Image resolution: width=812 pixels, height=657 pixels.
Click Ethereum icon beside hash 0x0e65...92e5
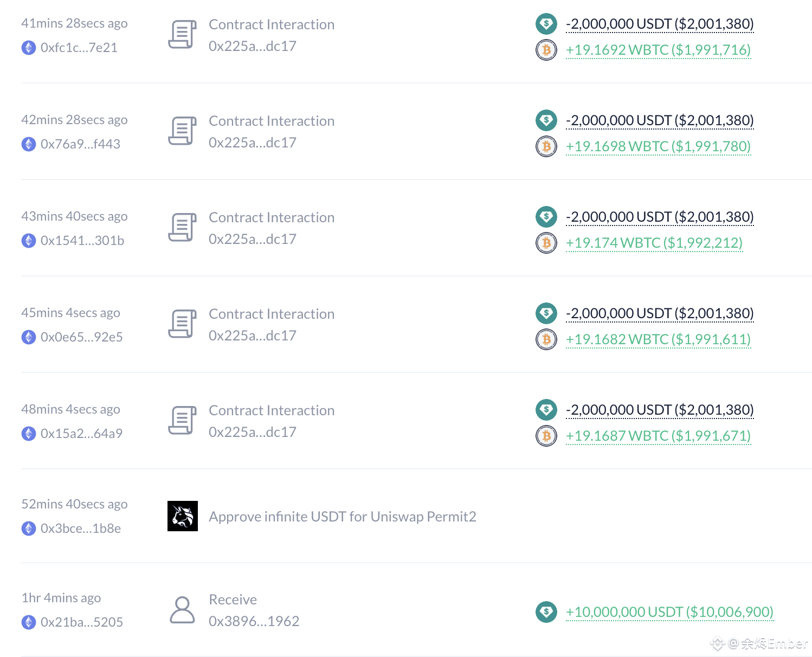29,337
